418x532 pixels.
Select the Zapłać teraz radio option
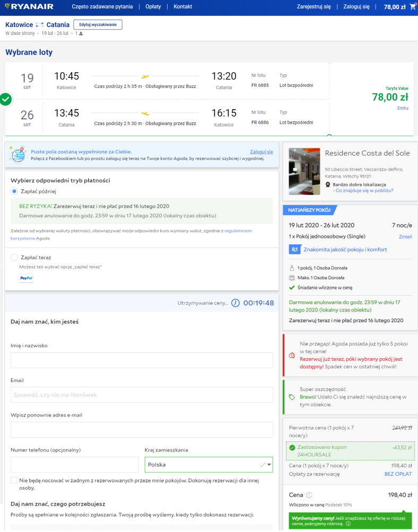click(x=14, y=258)
